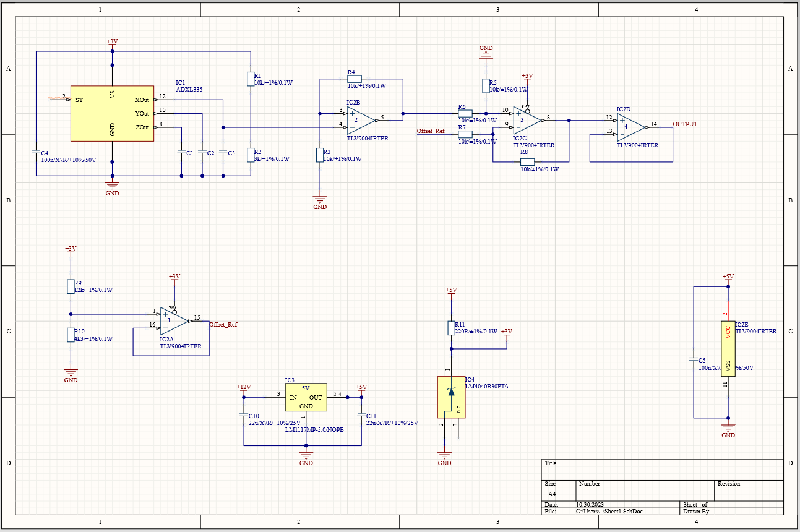
Task: Select op-amp IC2C inverting stage symbol
Action: click(527, 119)
